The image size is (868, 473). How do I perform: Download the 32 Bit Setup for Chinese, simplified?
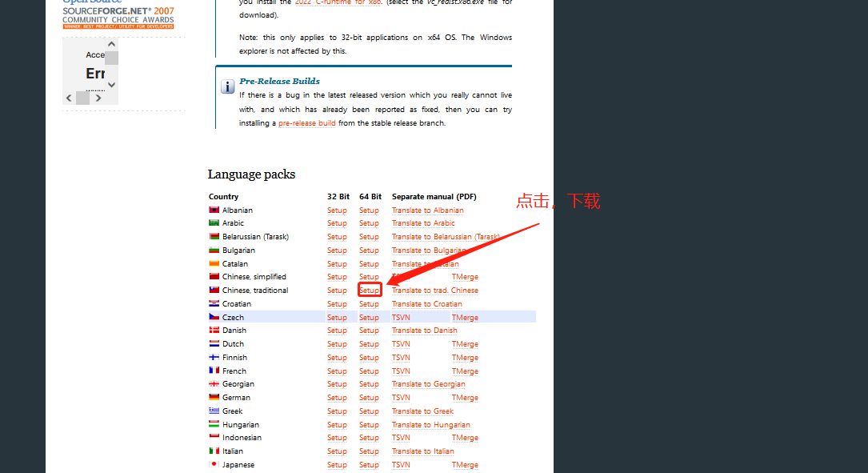337,277
